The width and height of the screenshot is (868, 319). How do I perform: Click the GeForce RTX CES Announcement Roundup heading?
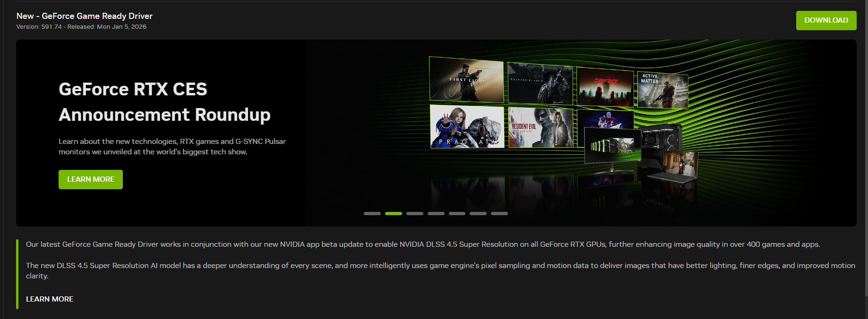[x=164, y=102]
